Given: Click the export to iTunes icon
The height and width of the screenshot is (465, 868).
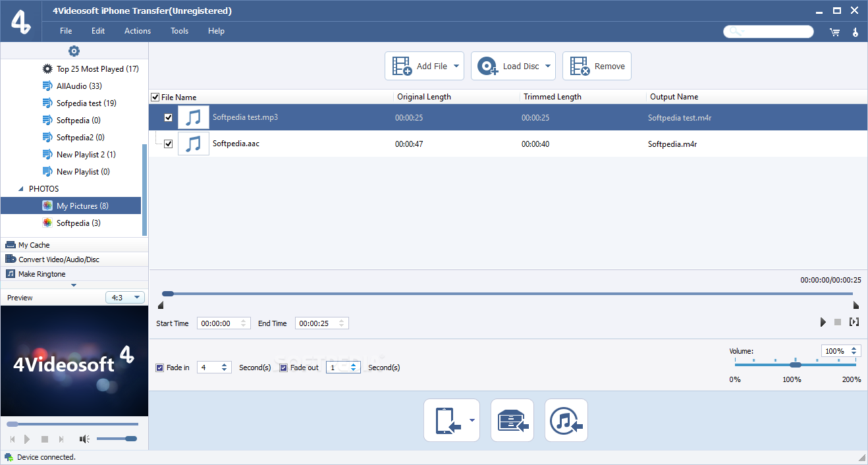Looking at the screenshot, I should (566, 420).
